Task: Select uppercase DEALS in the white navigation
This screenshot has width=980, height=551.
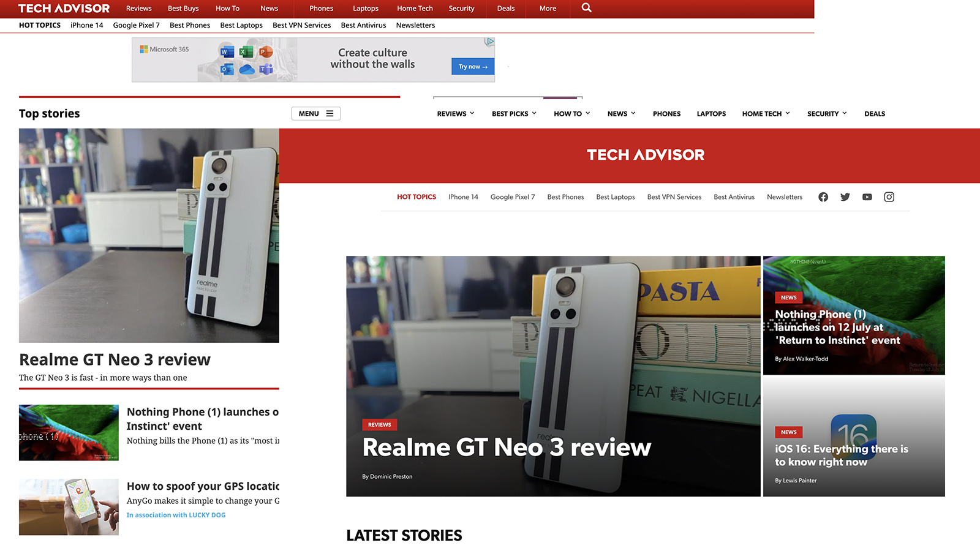Action: tap(875, 114)
